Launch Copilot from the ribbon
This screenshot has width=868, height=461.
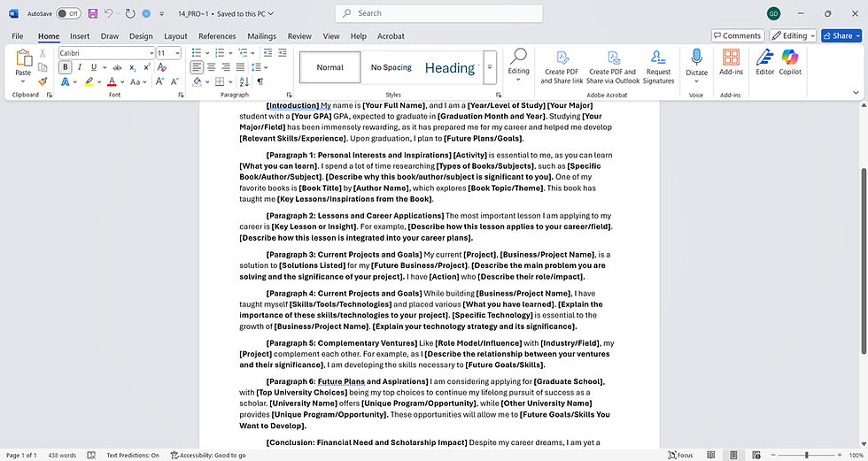click(x=790, y=62)
